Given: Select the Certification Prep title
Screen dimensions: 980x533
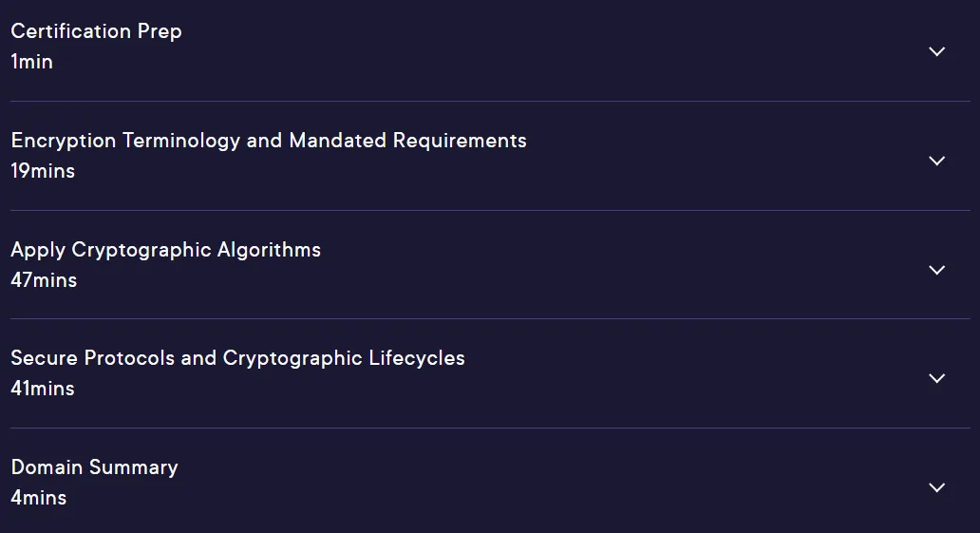Looking at the screenshot, I should point(96,31).
